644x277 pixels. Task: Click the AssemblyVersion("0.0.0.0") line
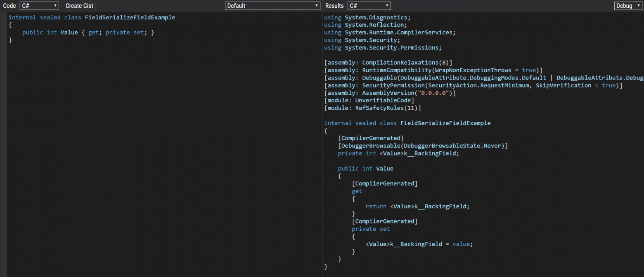(x=390, y=93)
